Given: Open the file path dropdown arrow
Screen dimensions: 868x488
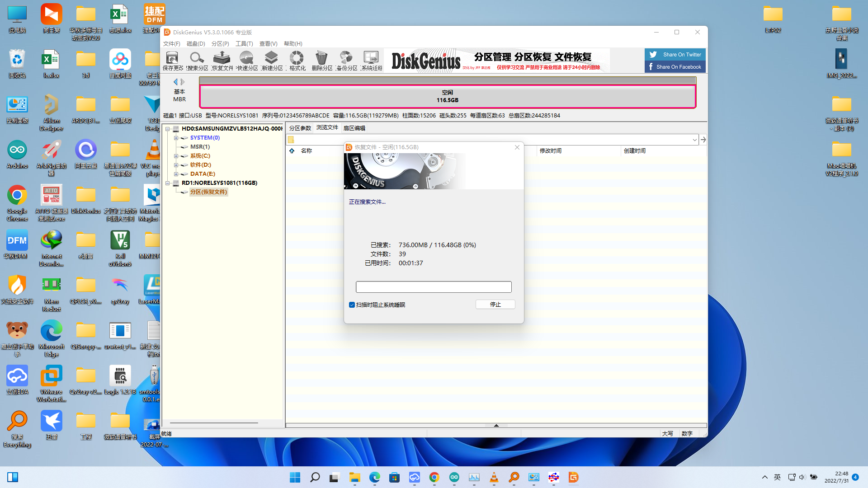Looking at the screenshot, I should point(694,140).
